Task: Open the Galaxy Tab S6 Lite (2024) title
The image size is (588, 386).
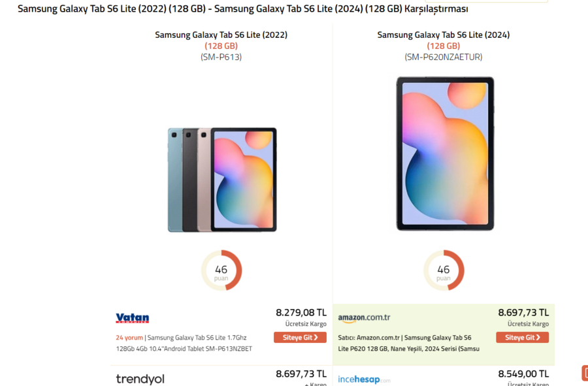Action: click(444, 35)
